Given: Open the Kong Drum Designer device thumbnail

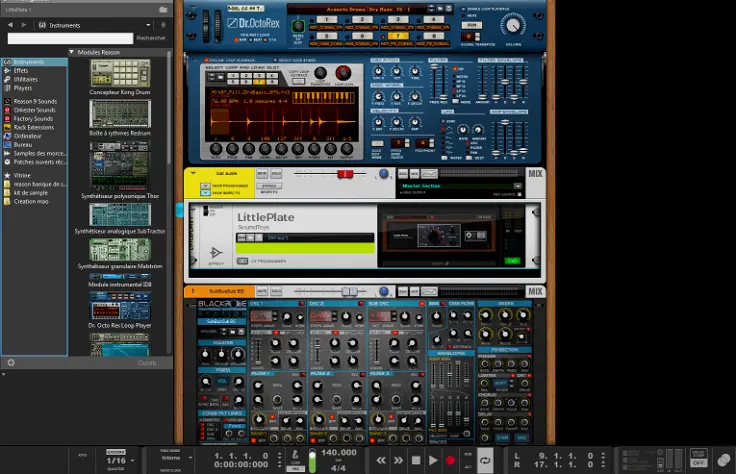Looking at the screenshot, I should pos(120,73).
